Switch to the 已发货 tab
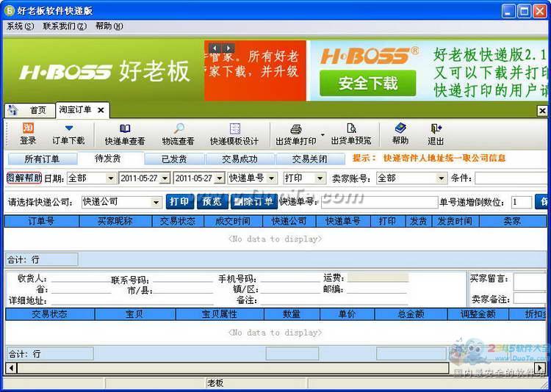The width and height of the screenshot is (551, 392). click(174, 159)
